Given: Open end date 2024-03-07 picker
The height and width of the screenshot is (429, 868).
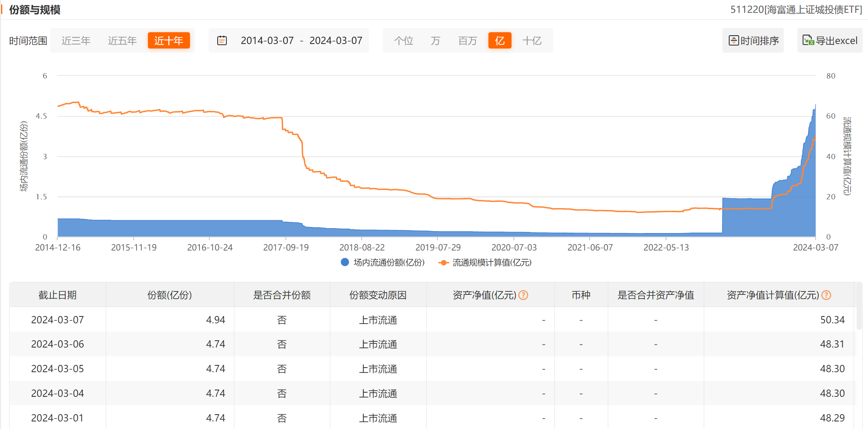Looking at the screenshot, I should tap(336, 41).
